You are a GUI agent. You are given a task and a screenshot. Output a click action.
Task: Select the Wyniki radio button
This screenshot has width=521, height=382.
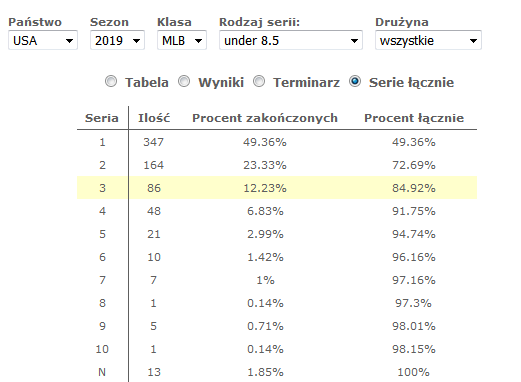[184, 81]
